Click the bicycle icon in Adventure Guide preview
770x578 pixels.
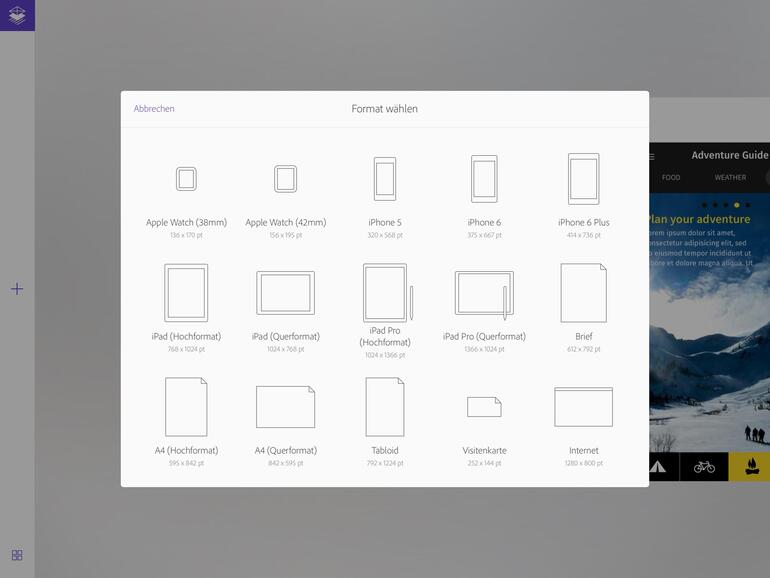(x=704, y=467)
